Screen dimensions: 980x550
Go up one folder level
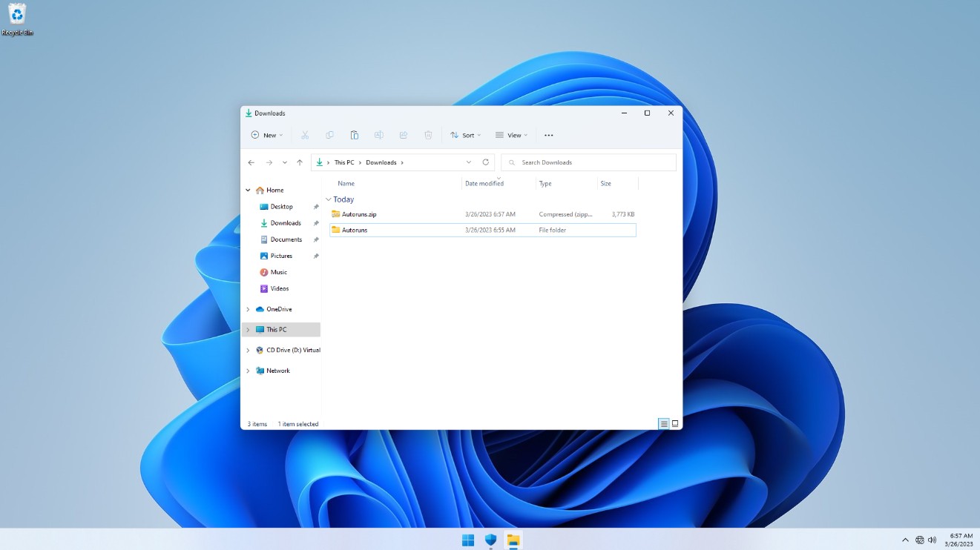click(x=300, y=162)
